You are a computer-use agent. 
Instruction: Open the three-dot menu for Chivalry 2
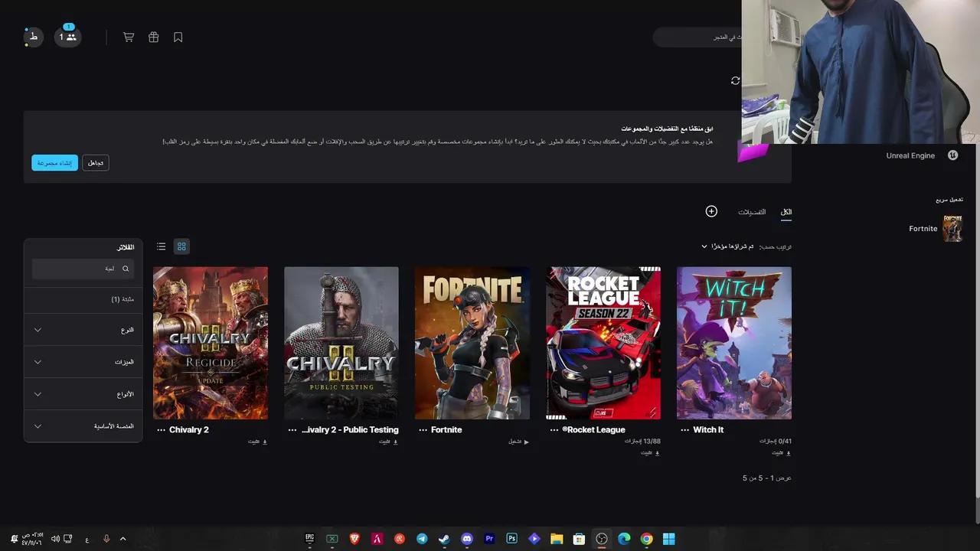pyautogui.click(x=161, y=430)
